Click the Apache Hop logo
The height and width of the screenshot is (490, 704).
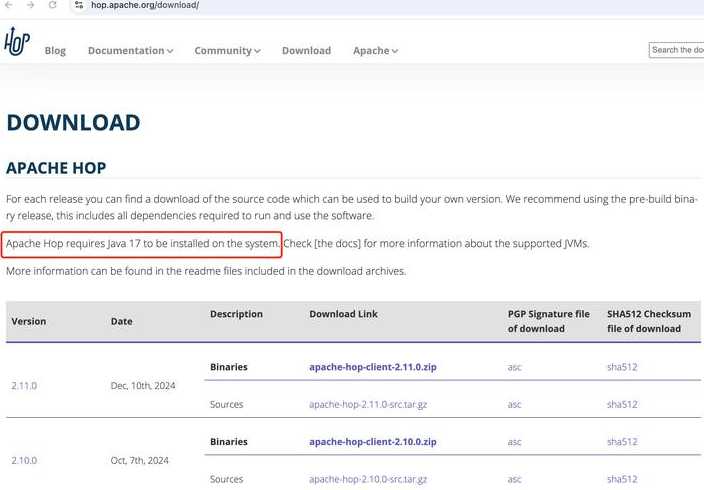17,41
